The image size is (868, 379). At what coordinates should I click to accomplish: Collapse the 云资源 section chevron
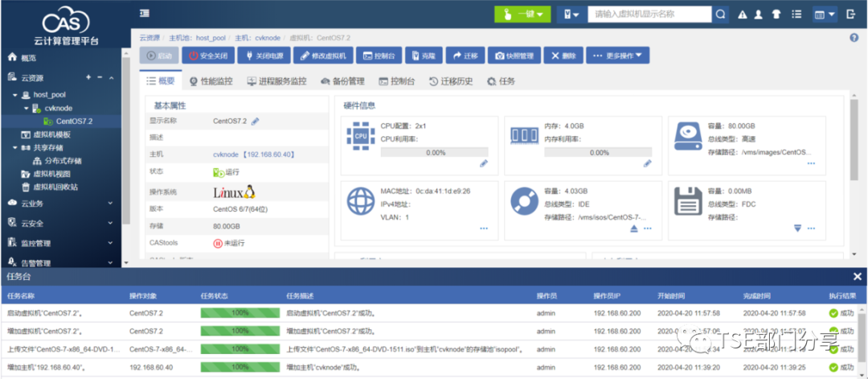tap(111, 77)
